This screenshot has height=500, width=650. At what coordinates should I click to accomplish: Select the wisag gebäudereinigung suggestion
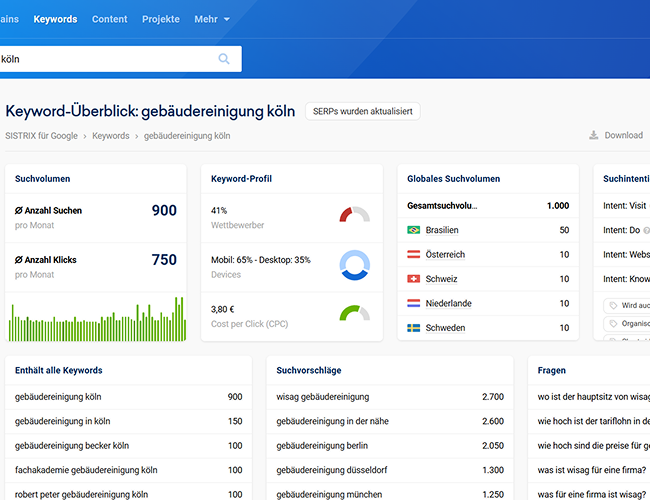coord(323,397)
